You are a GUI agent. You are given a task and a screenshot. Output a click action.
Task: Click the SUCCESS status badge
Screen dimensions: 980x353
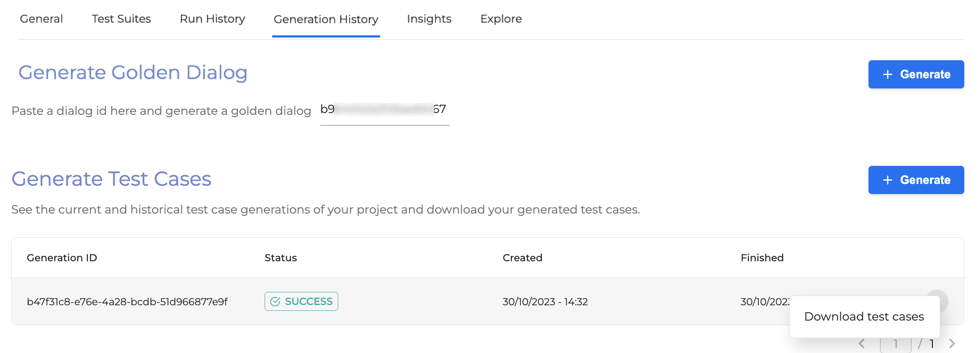tap(301, 301)
